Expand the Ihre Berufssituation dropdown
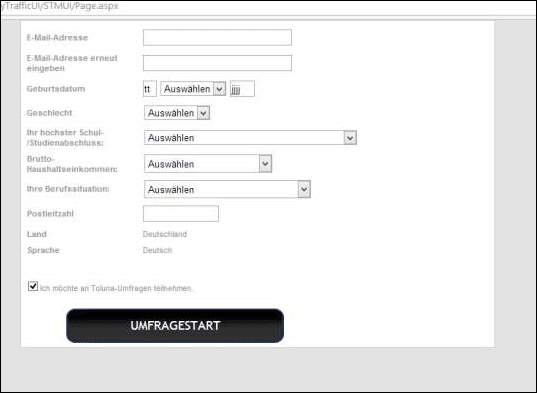Viewport: 537px width, 393px height. point(227,189)
